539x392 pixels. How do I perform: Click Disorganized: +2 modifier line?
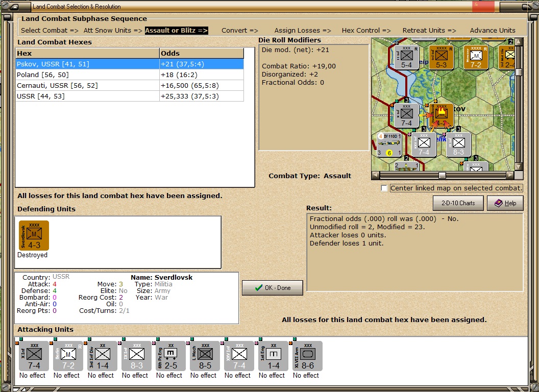[290, 75]
